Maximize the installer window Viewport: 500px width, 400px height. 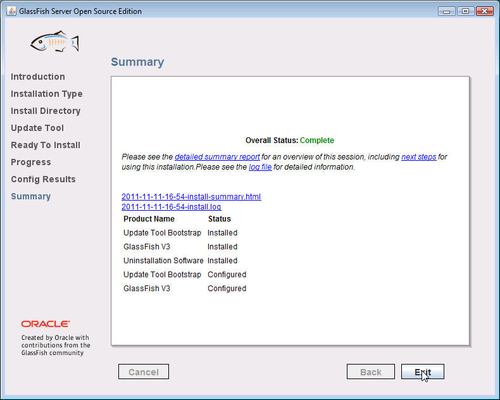pyautogui.click(x=466, y=11)
